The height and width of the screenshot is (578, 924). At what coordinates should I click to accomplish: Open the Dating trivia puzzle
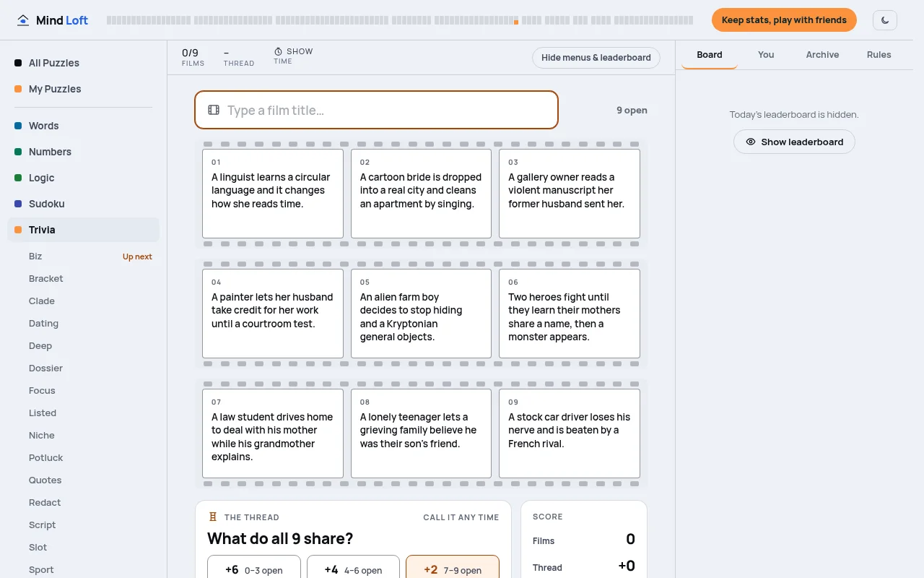pos(90,324)
